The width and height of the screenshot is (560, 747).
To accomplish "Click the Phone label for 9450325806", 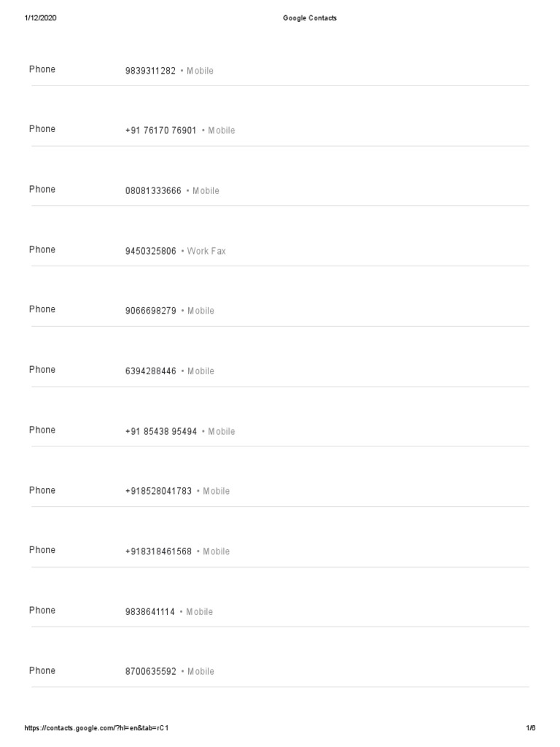I will click(42, 250).
